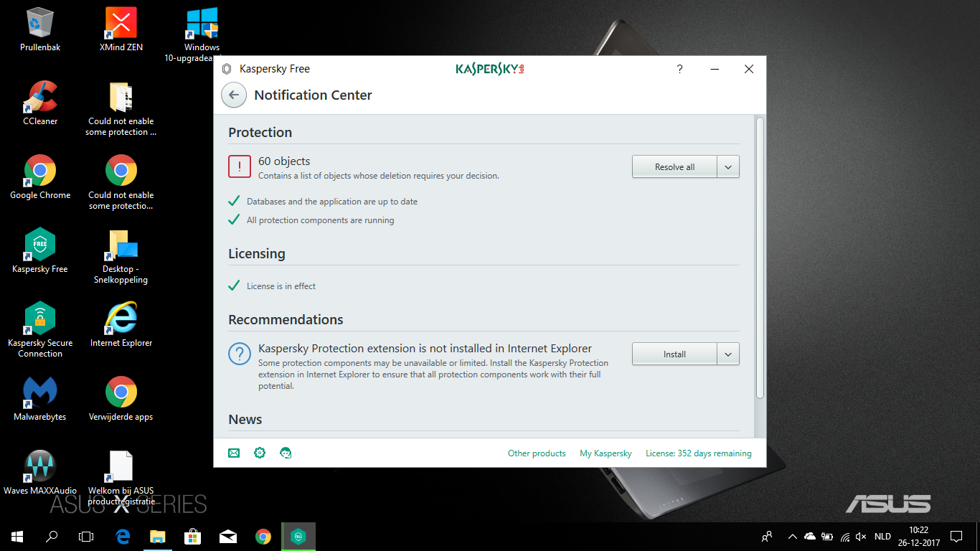Open Task View on the taskbar

coord(86,536)
